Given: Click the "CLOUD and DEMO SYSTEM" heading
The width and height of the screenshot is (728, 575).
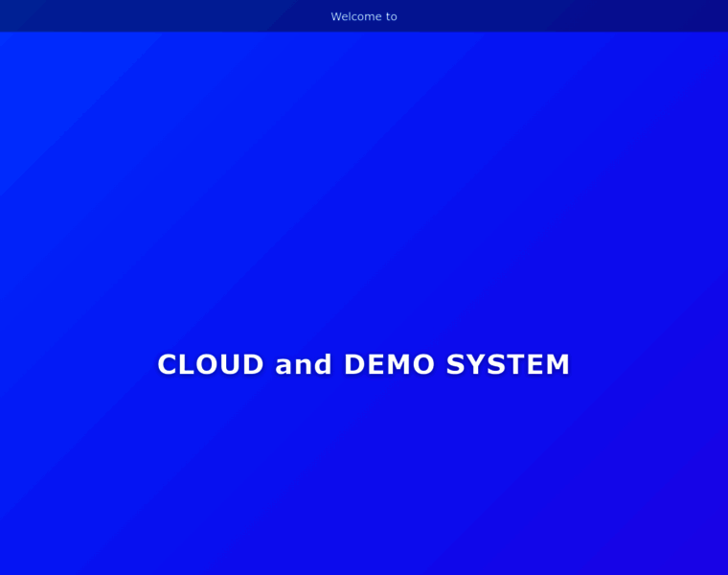Looking at the screenshot, I should (364, 364).
